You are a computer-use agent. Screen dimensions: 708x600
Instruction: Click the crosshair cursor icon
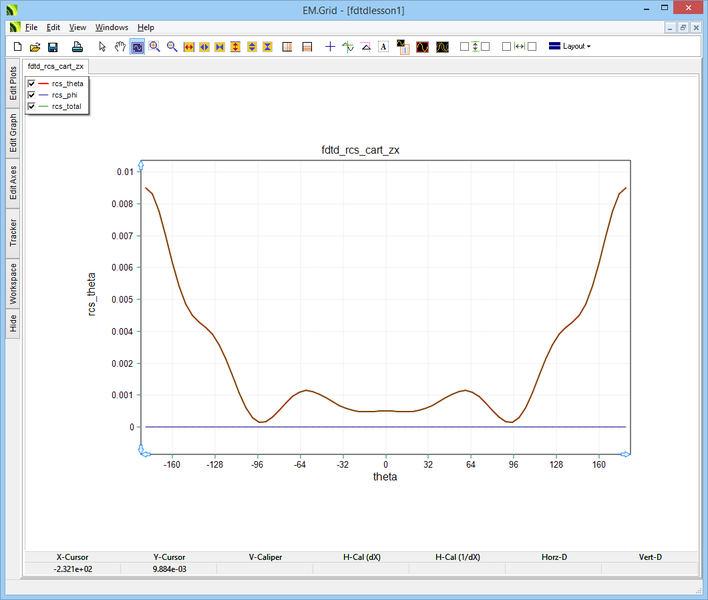coord(330,46)
